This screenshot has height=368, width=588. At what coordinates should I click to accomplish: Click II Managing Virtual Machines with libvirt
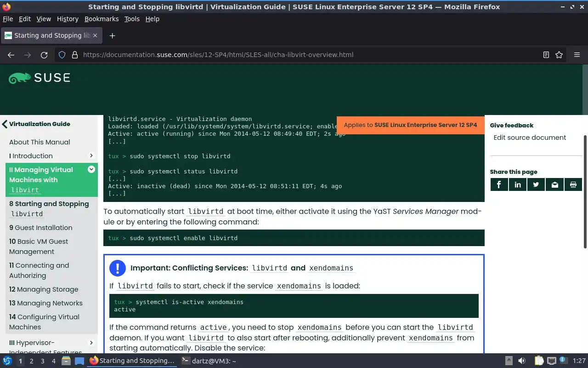(51, 180)
